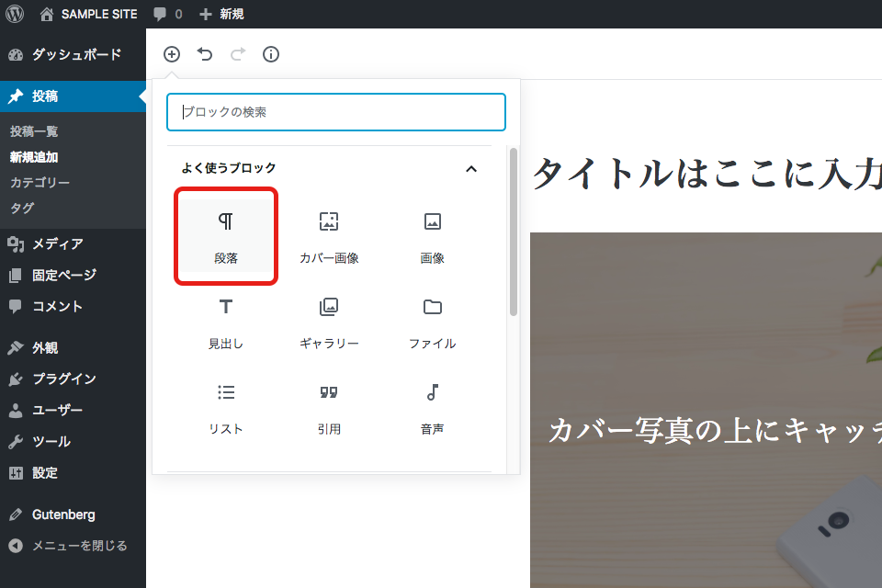Undo the last editor action

click(x=205, y=54)
